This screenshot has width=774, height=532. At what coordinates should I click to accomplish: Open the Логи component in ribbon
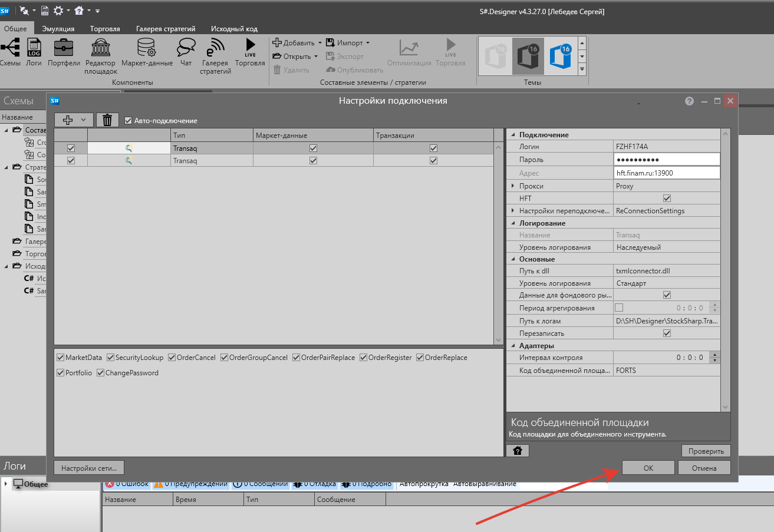click(34, 52)
